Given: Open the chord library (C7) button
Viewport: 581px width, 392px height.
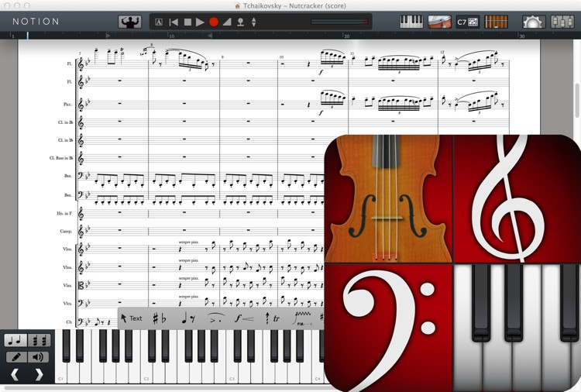Looking at the screenshot, I should coord(467,22).
